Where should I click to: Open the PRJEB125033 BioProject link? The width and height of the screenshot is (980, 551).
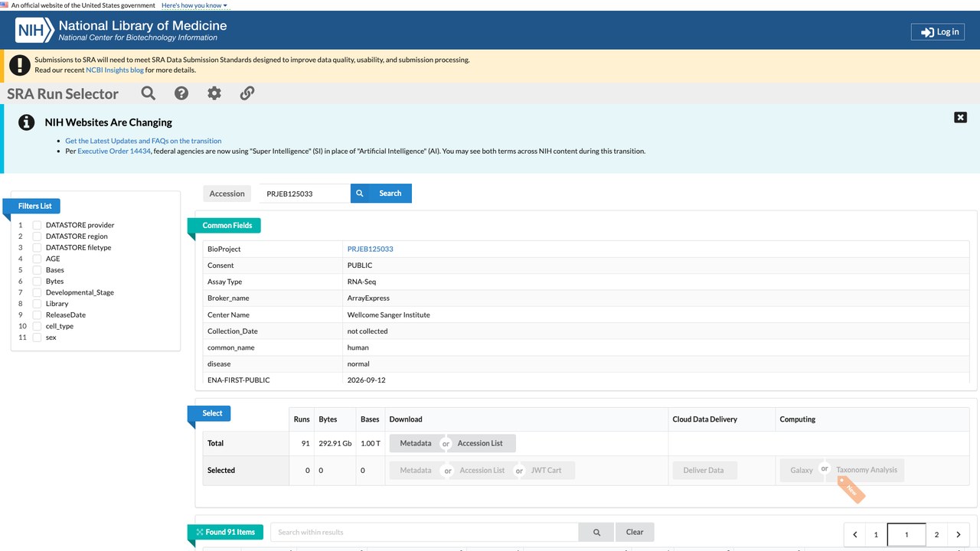tap(371, 249)
